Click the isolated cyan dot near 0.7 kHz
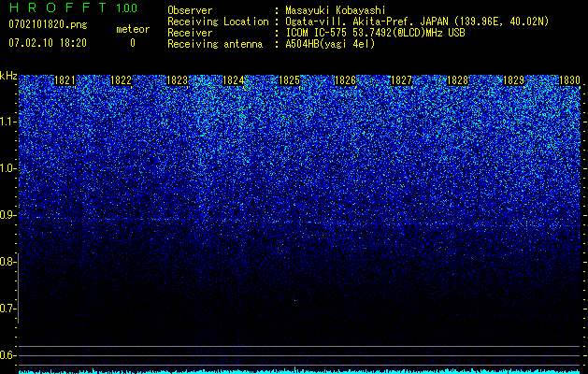The image size is (588, 374). [294, 300]
